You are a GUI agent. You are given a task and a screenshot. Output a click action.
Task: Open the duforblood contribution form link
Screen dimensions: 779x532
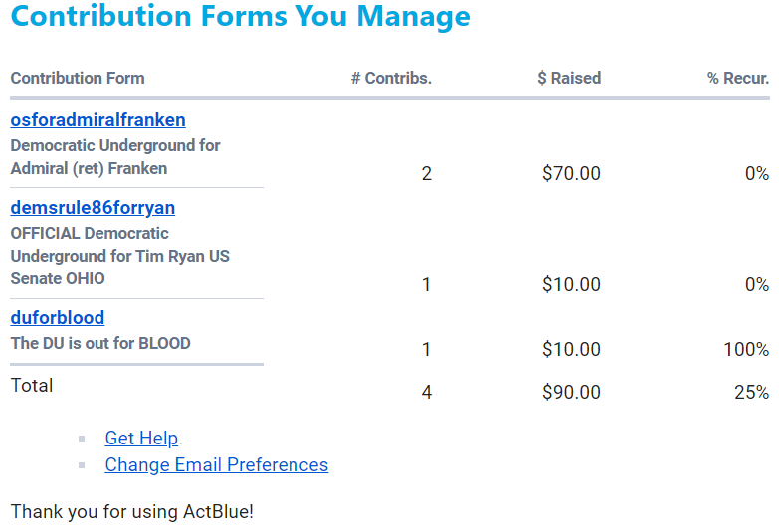57,318
